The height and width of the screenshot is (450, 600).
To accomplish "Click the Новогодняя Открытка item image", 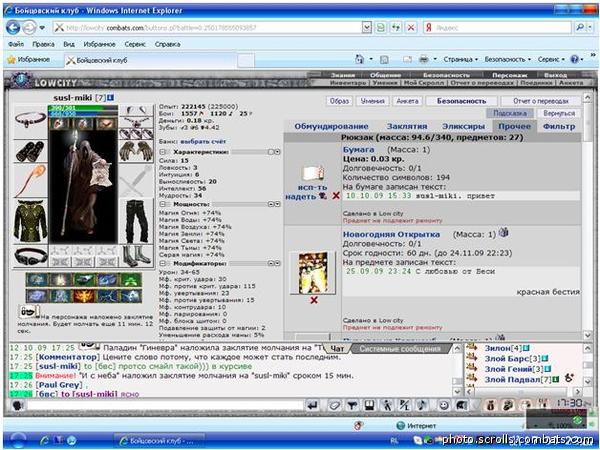I will click(x=313, y=273).
